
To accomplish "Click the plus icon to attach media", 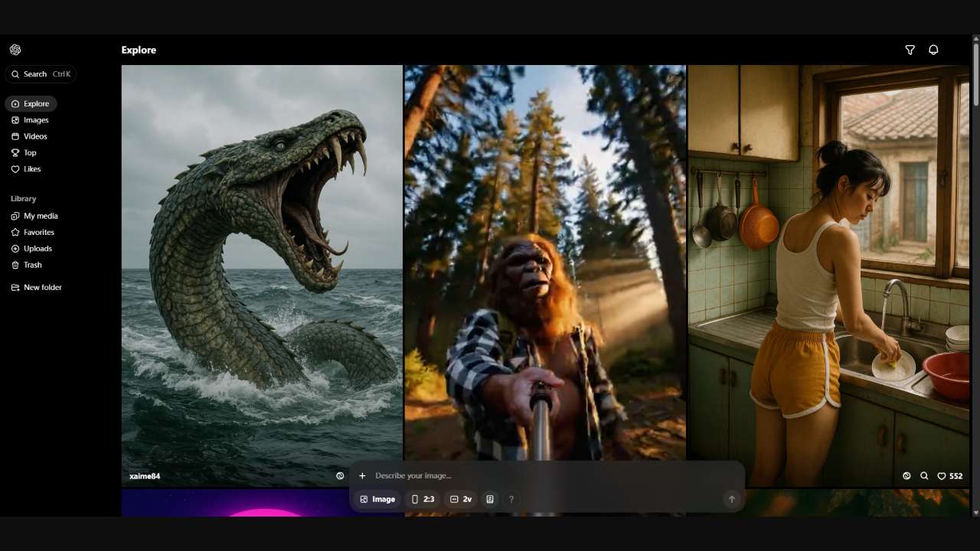I will coord(362,476).
